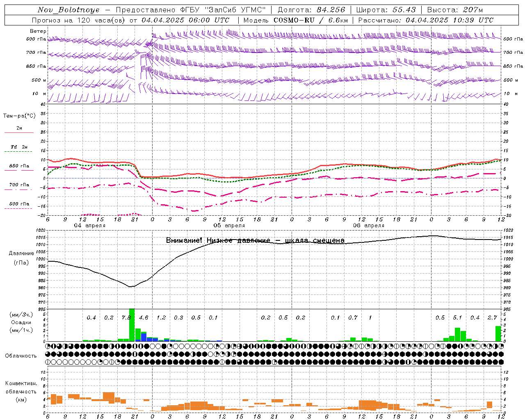Click the 5.1 precipitation value

coord(457,318)
